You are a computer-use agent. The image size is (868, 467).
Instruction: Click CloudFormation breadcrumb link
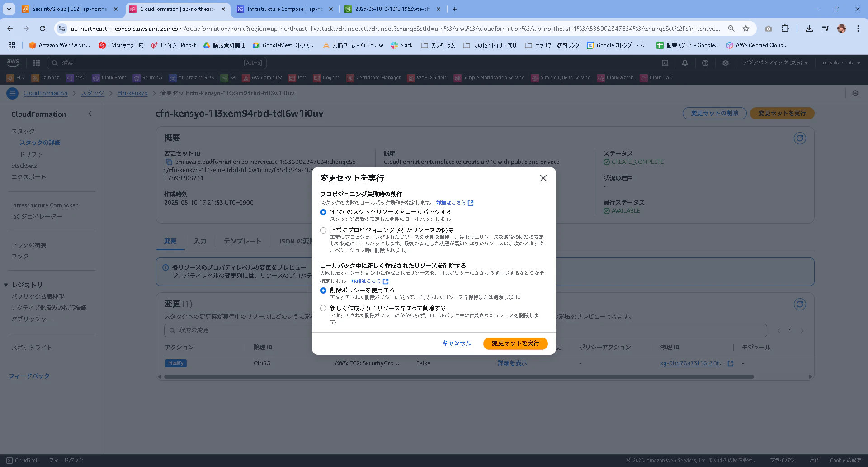coord(46,93)
